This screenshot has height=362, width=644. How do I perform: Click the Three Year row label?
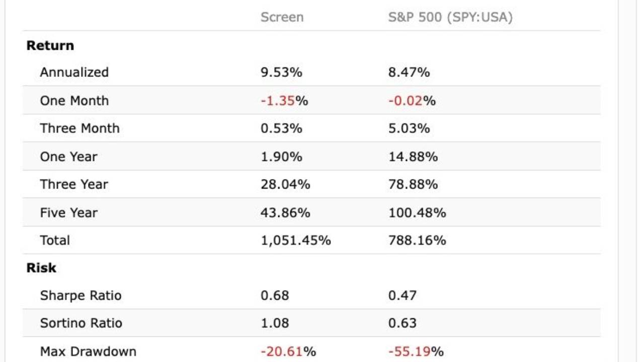click(74, 185)
